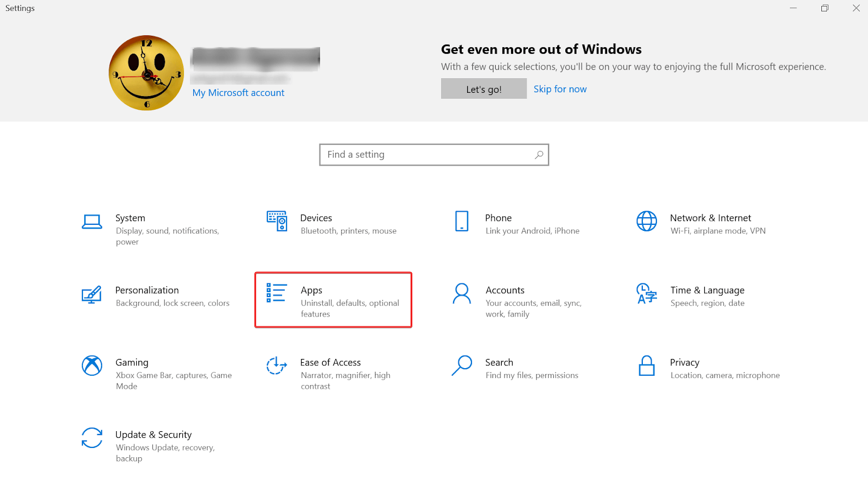Click the System laptop icon

point(92,222)
